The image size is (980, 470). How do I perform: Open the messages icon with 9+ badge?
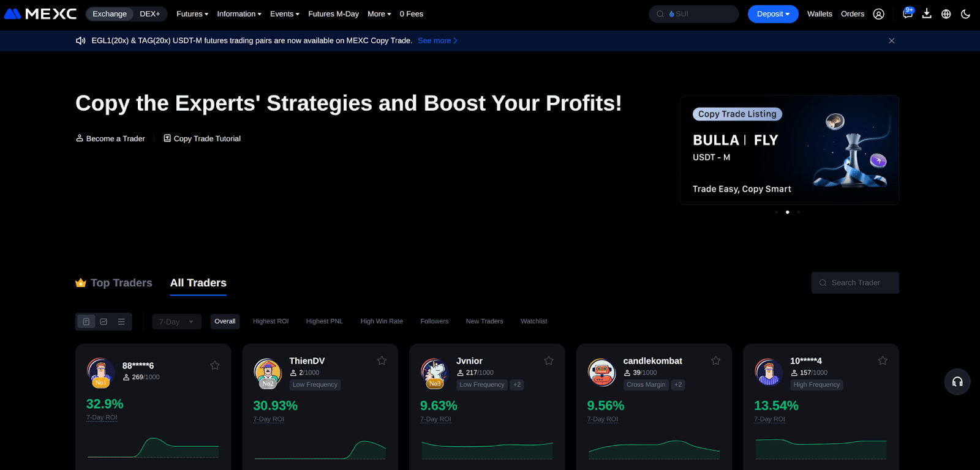click(908, 13)
